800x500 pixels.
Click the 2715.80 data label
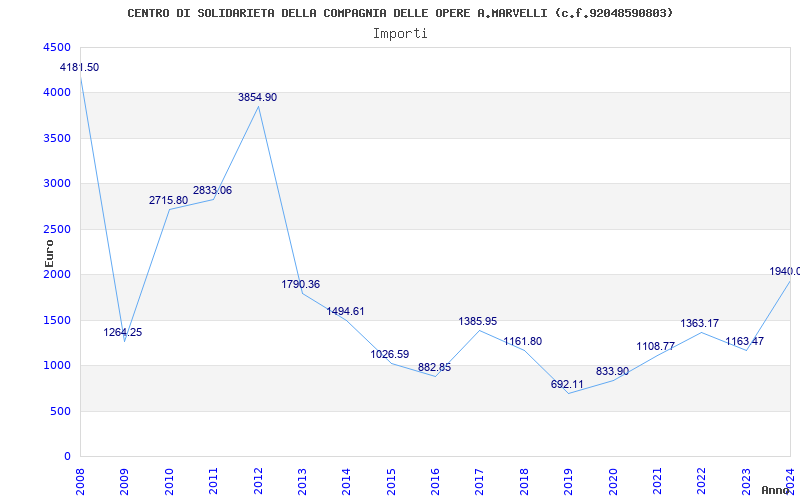(168, 201)
